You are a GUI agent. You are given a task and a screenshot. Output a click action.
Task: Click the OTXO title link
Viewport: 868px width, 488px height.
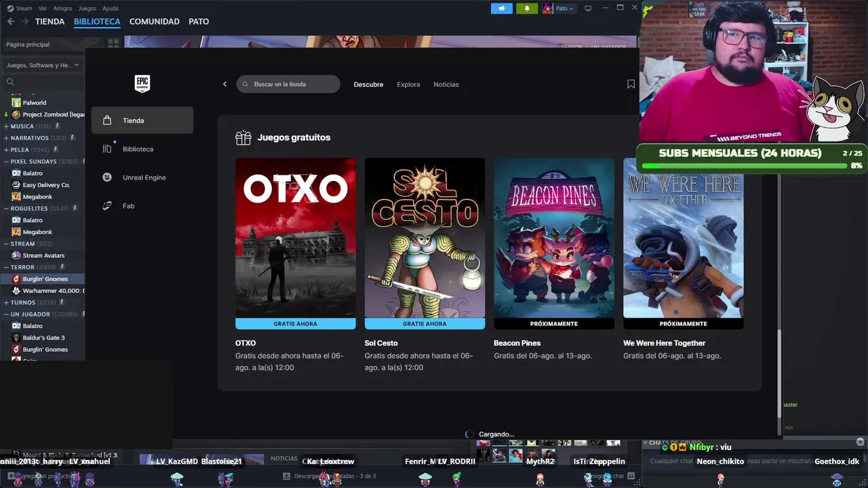coord(245,343)
